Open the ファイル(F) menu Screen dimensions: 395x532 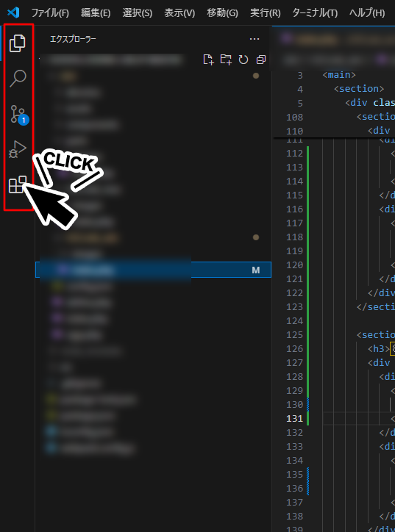click(x=50, y=13)
